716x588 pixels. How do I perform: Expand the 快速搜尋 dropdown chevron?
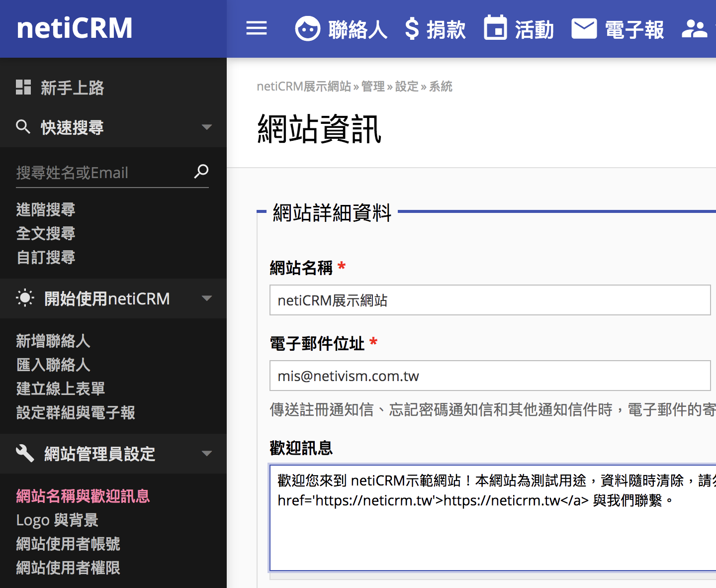tap(207, 127)
